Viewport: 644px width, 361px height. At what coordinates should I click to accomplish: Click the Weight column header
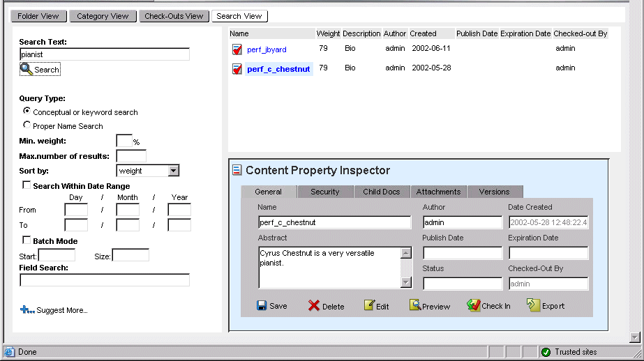[328, 33]
